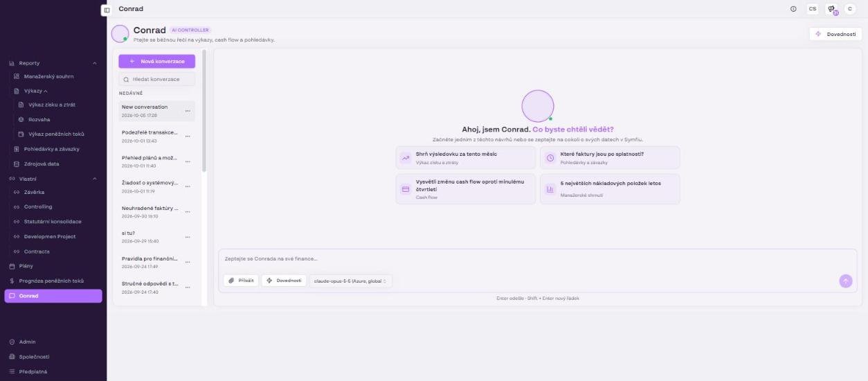
Task: Open options menu for 'Pravidla pro finanční...'
Action: click(x=188, y=263)
